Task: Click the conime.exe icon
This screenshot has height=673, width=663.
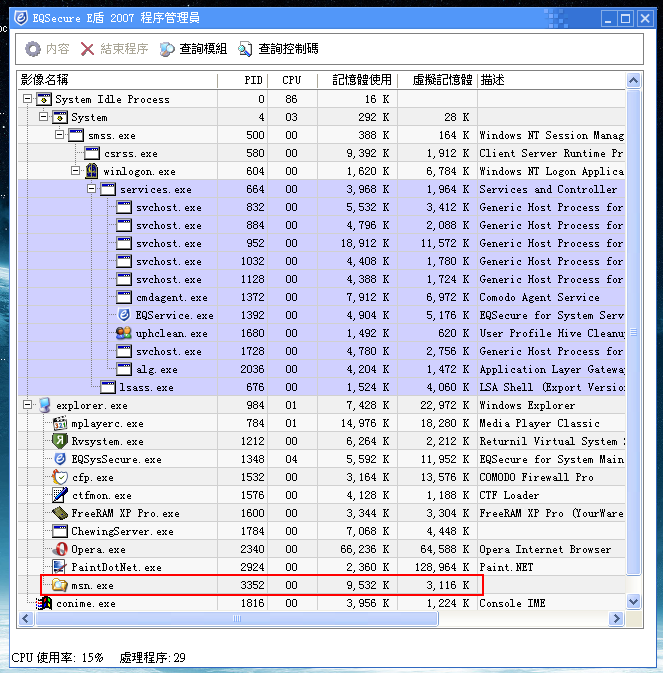Action: tap(44, 603)
